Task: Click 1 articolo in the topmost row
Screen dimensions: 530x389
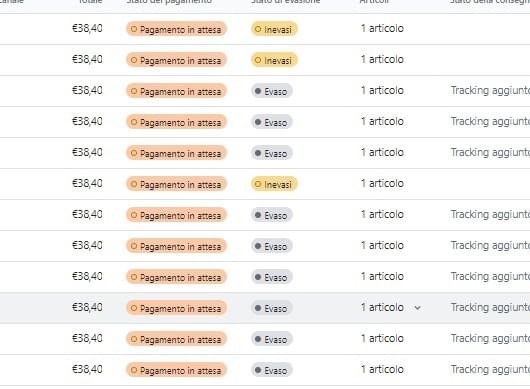Action: [382, 28]
